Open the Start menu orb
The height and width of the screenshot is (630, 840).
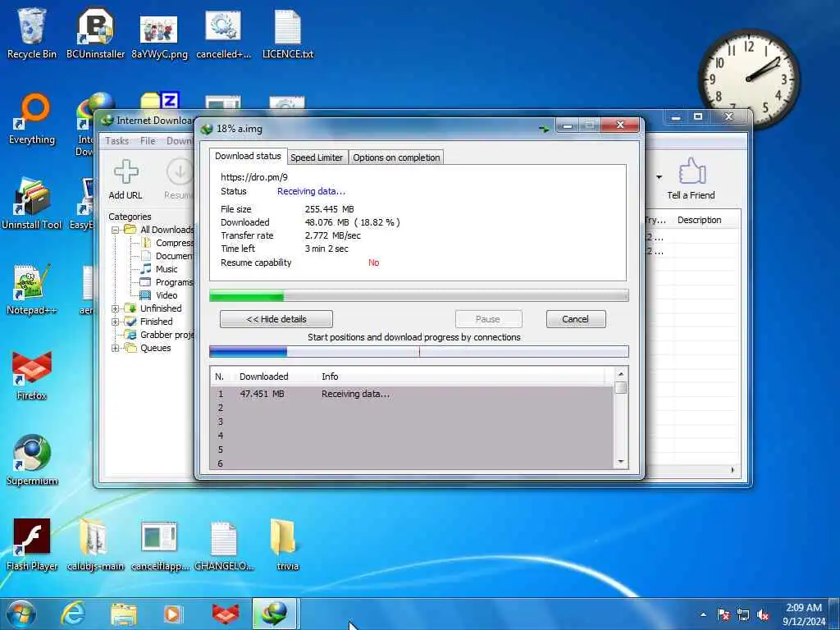(x=21, y=614)
